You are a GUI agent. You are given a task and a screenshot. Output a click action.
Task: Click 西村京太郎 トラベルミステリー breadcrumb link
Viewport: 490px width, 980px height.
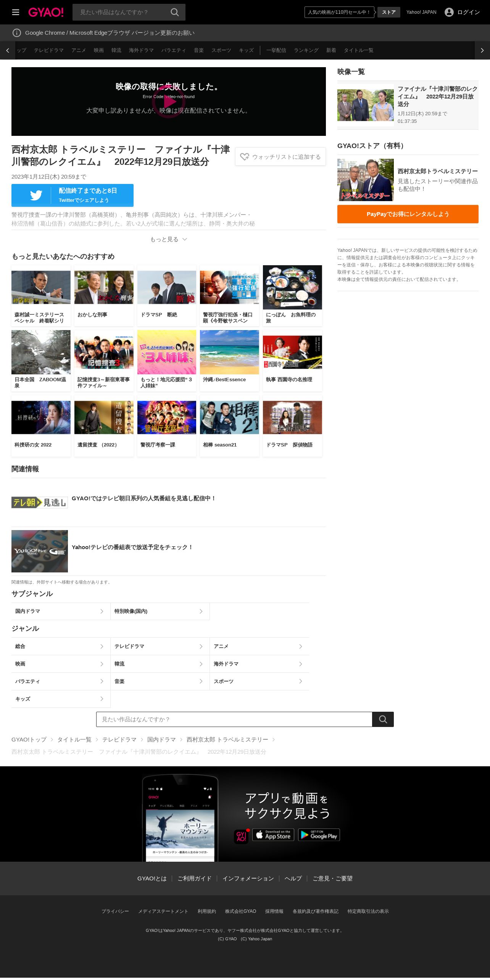227,740
